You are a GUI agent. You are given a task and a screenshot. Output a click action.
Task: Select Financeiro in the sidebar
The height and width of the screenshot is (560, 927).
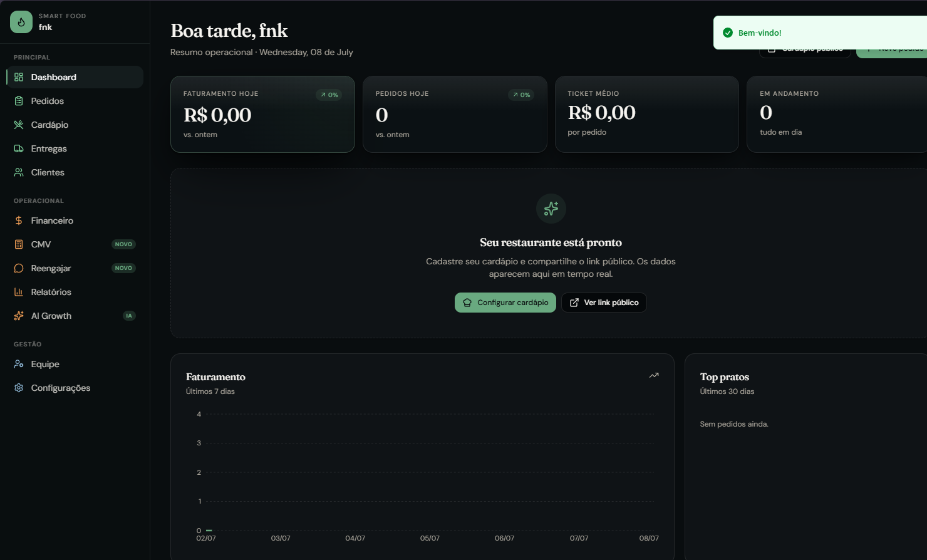coord(75,220)
